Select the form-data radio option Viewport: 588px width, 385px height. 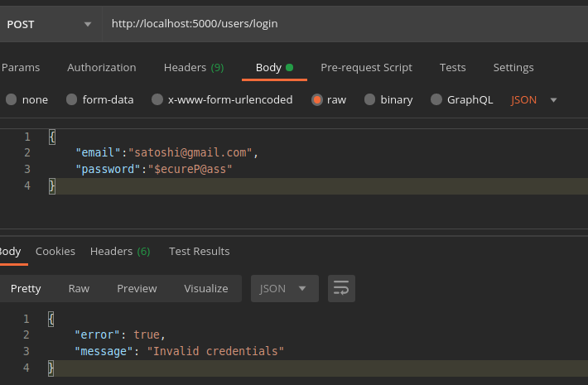(x=72, y=99)
